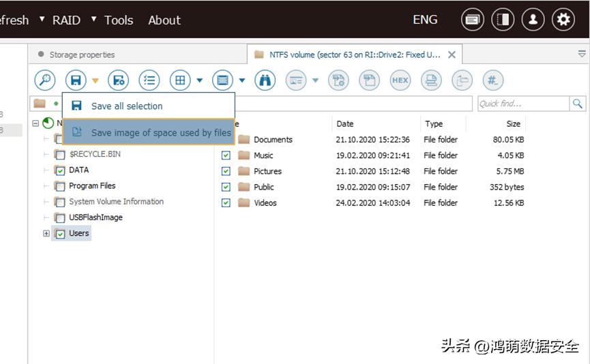This screenshot has height=364, width=590.
Task: Select USBFlashImage in tree
Action: (x=95, y=217)
